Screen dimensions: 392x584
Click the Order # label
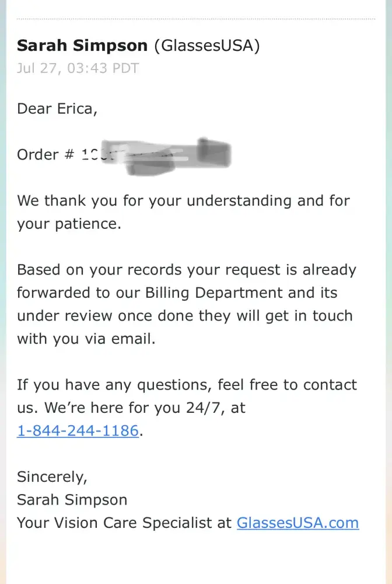(x=46, y=155)
